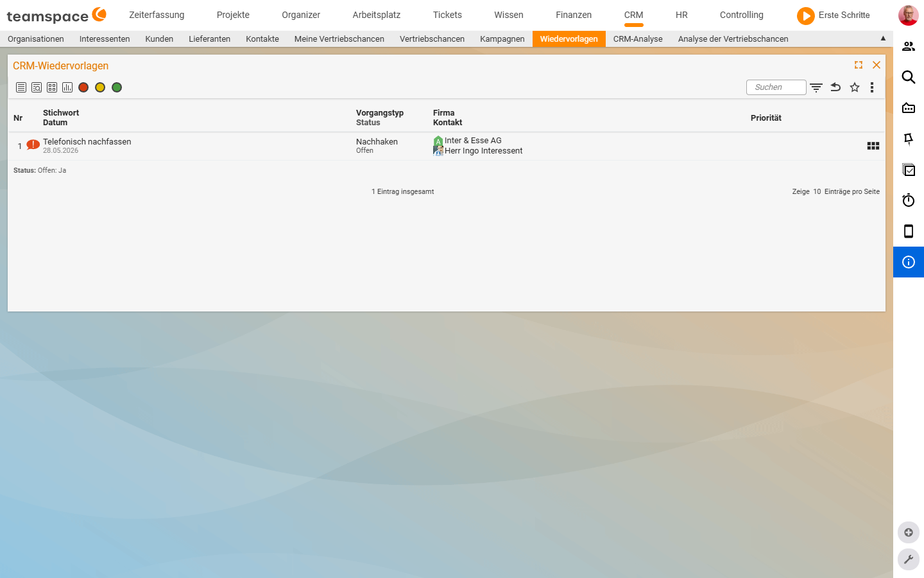Click the Nachhaken process type text
Image resolution: width=924 pixels, height=578 pixels.
[x=377, y=141]
